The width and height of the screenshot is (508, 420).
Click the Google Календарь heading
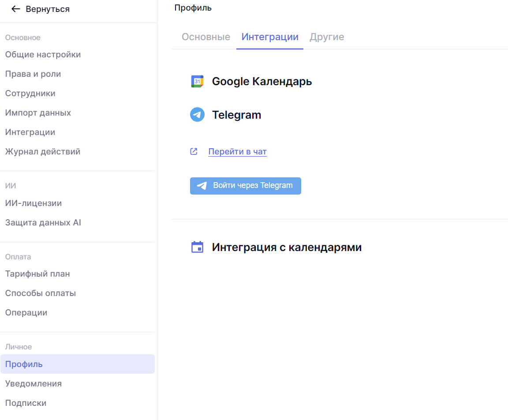tap(262, 82)
